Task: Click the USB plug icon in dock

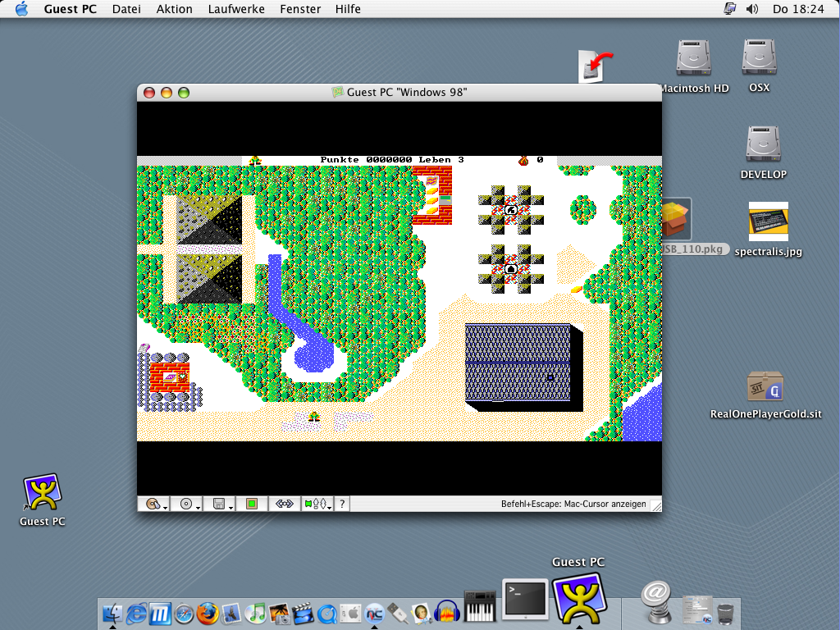Action: [x=398, y=614]
